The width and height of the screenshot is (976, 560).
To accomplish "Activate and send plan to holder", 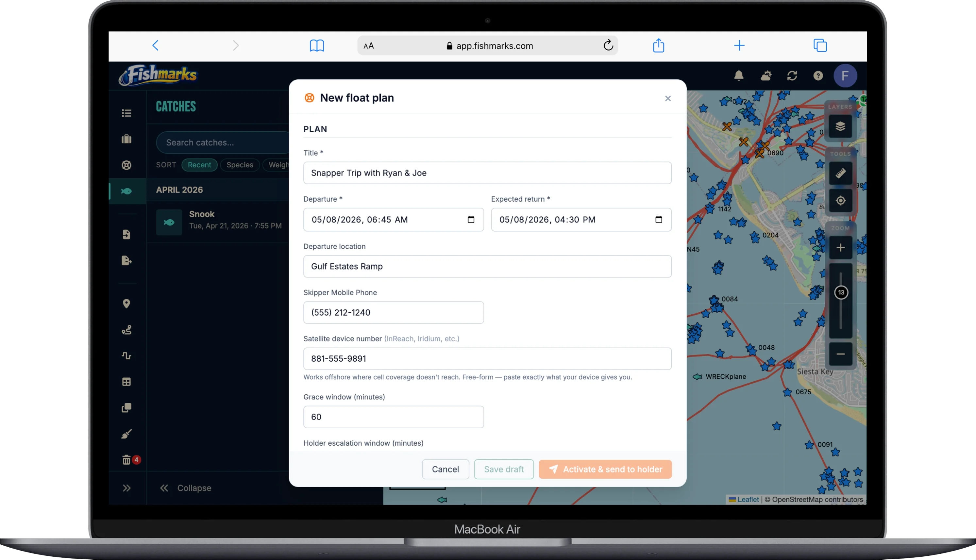I will [x=605, y=469].
